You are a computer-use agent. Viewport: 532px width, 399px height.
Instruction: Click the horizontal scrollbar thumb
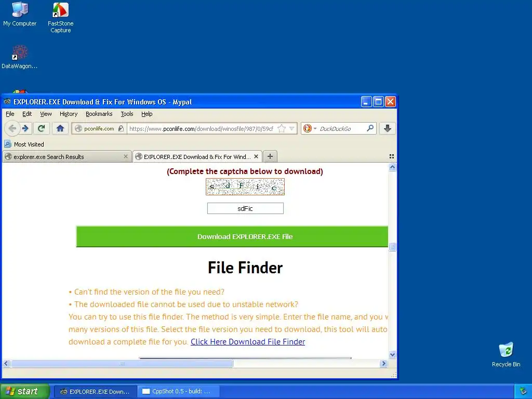point(122,363)
